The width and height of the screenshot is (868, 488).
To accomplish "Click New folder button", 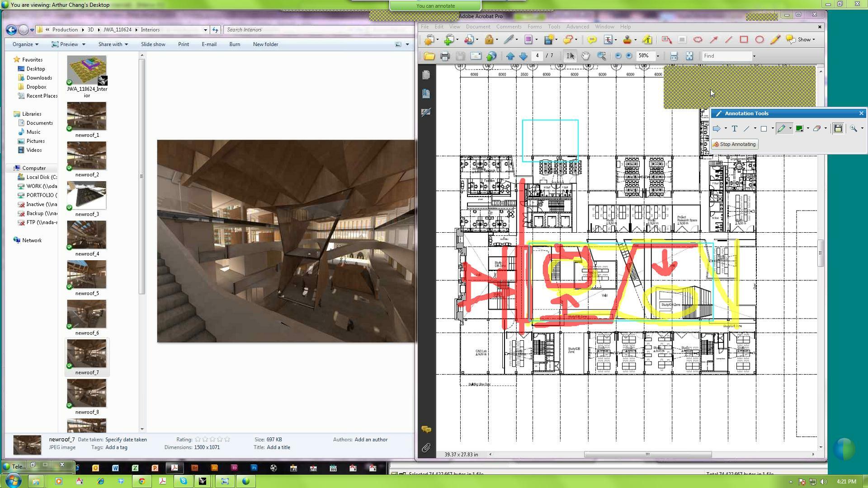I will [x=265, y=44].
